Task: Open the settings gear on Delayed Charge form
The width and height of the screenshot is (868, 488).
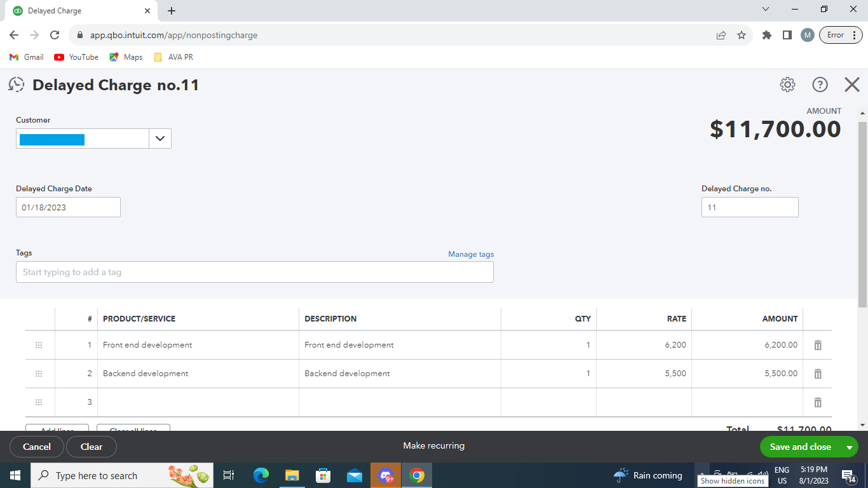Action: pos(787,85)
